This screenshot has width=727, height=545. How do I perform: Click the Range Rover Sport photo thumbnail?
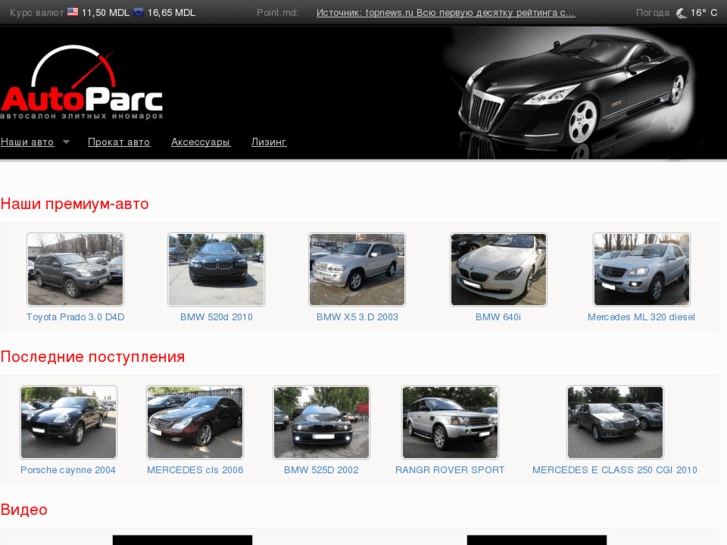[450, 423]
